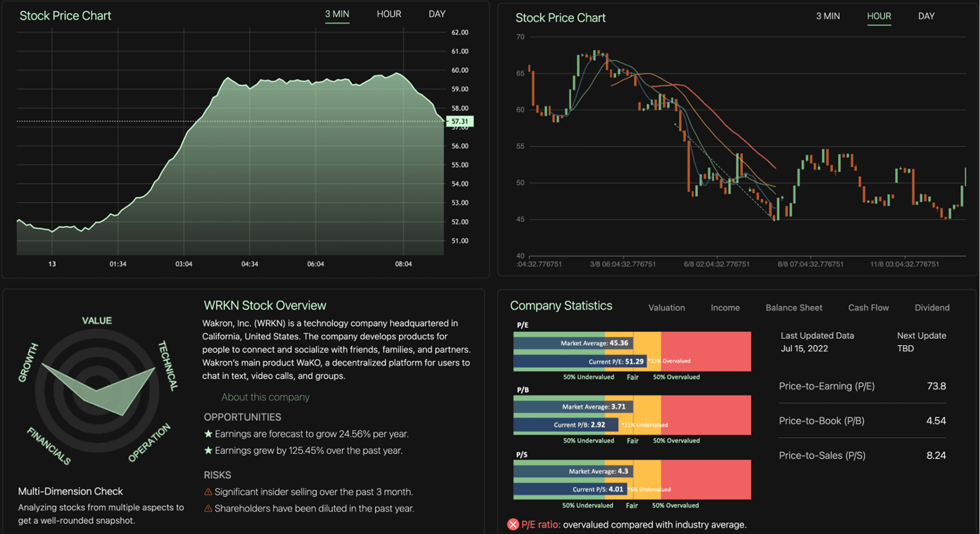Switch left chart to HOUR interval
980x534 pixels.
(x=389, y=14)
